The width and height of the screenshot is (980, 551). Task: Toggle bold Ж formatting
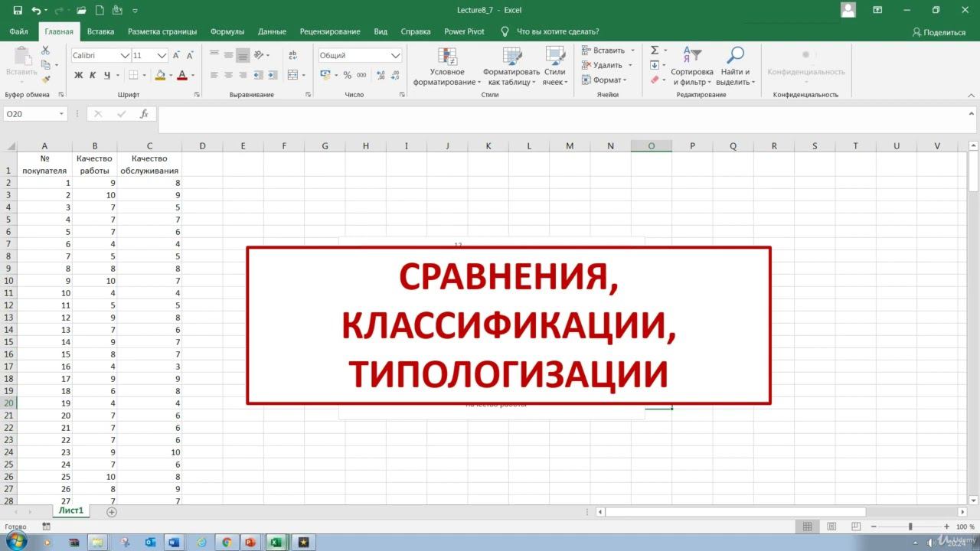(x=78, y=75)
